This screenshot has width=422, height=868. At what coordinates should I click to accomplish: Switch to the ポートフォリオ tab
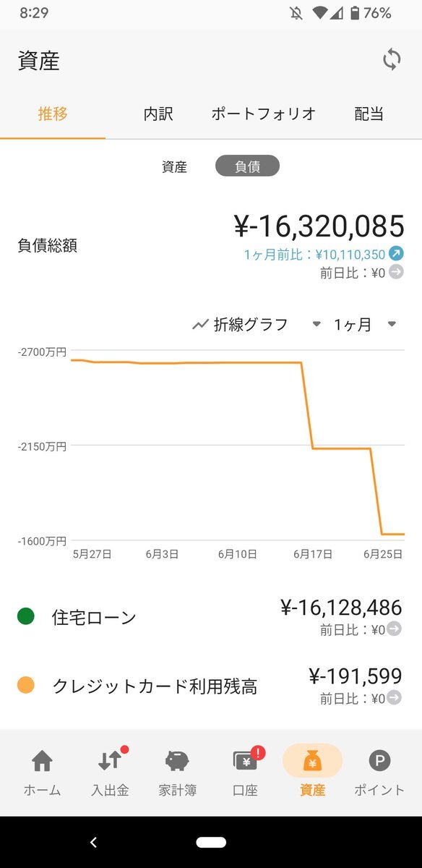tap(264, 114)
